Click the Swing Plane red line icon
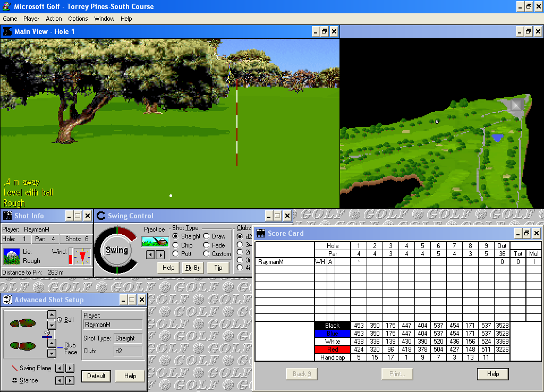This screenshot has width=544, height=392. (x=14, y=368)
